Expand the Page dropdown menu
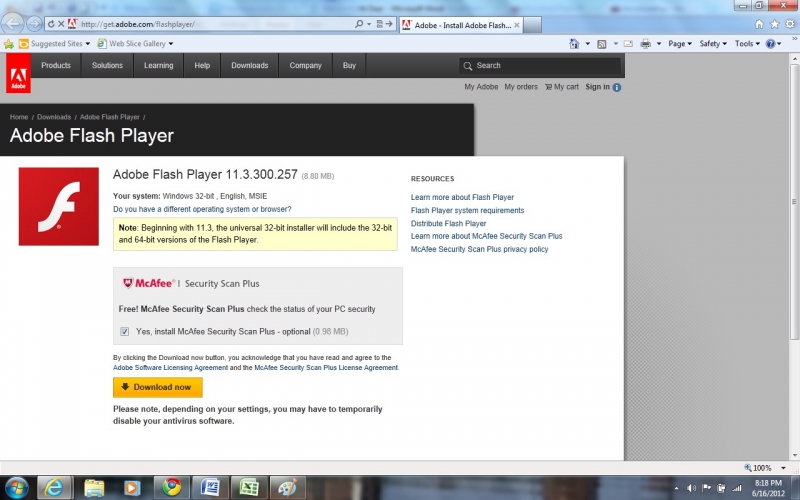 680,44
